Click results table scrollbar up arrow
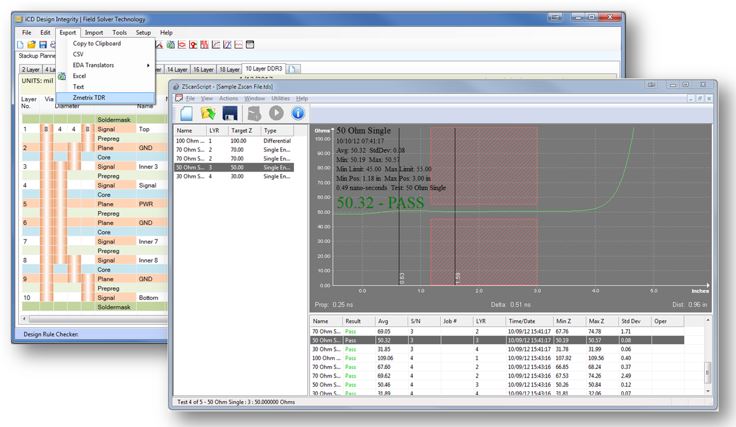This screenshot has height=427, width=736. point(708,320)
